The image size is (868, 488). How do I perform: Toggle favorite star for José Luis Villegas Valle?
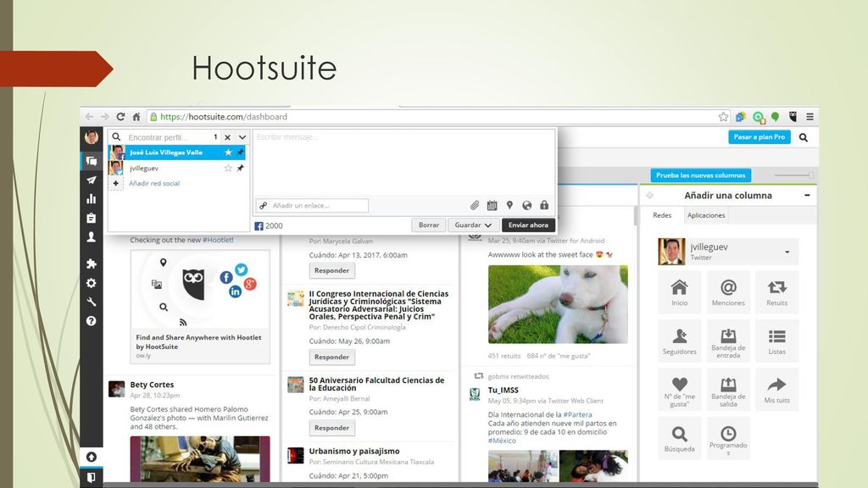pos(228,152)
